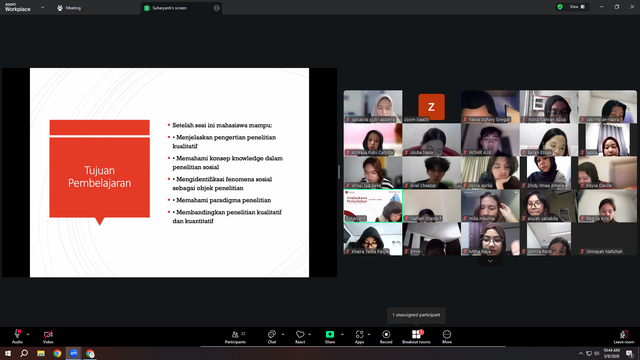640x360 pixels.
Task: Click the '1 unassigned participant' tooltip
Action: (416, 315)
